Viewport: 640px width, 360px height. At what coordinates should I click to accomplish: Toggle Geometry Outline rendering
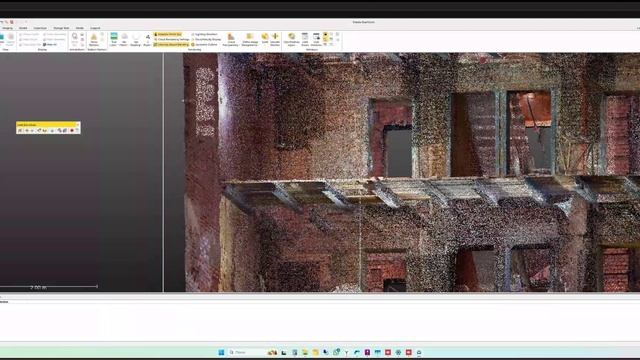coord(204,44)
